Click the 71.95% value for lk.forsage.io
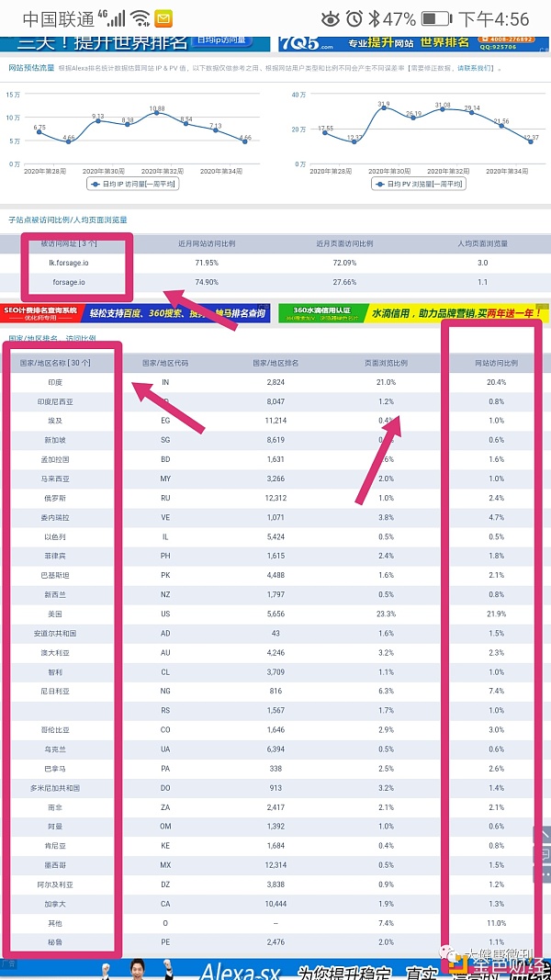Image resolution: width=551 pixels, height=980 pixels. tap(207, 263)
